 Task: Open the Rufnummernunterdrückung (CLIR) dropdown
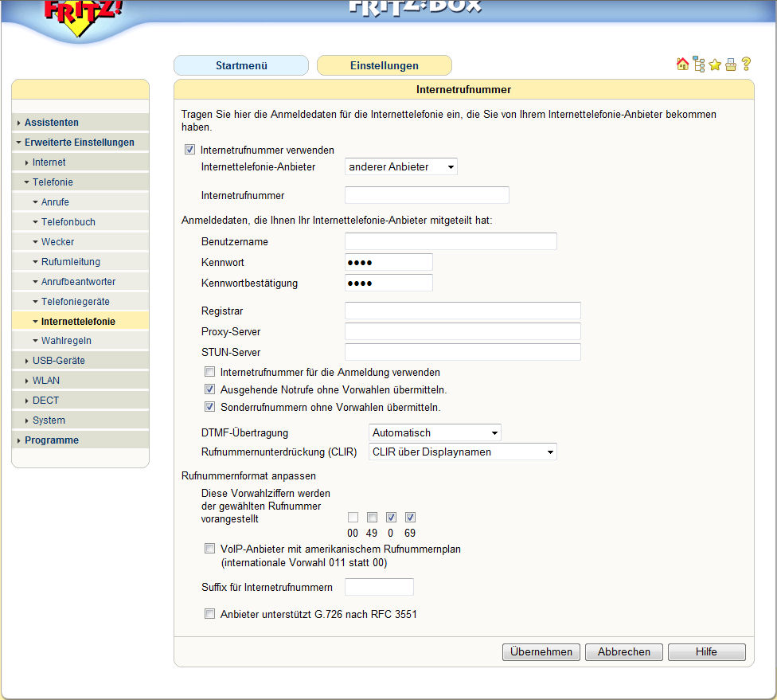click(x=463, y=452)
